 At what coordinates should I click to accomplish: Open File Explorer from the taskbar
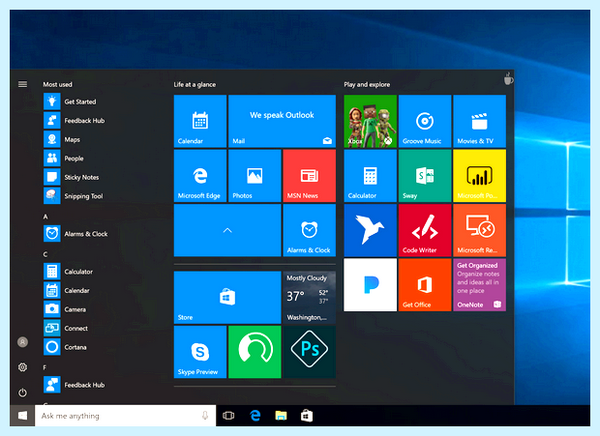(x=281, y=416)
